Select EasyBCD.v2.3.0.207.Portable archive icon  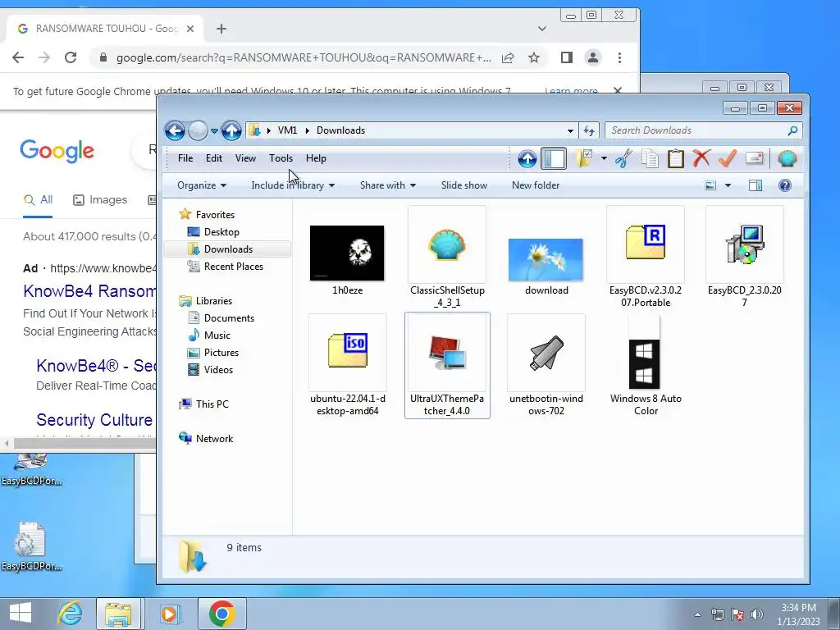tap(646, 244)
